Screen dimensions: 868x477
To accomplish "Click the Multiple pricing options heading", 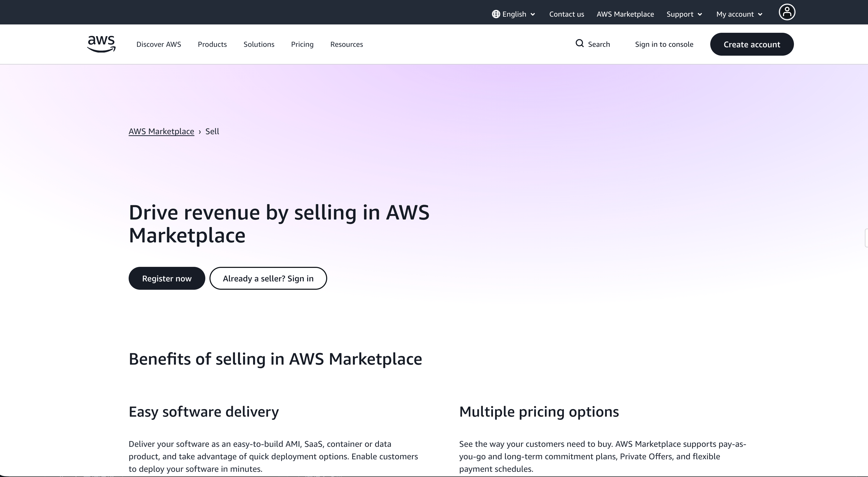I will click(539, 412).
